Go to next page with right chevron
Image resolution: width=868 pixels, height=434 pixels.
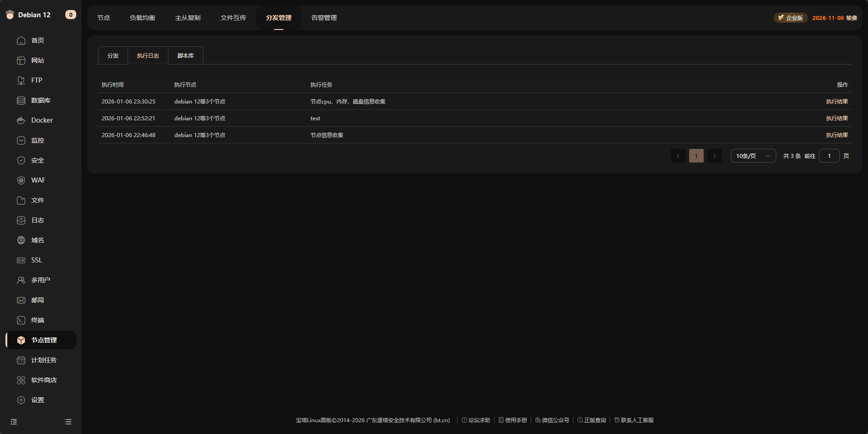coord(714,156)
